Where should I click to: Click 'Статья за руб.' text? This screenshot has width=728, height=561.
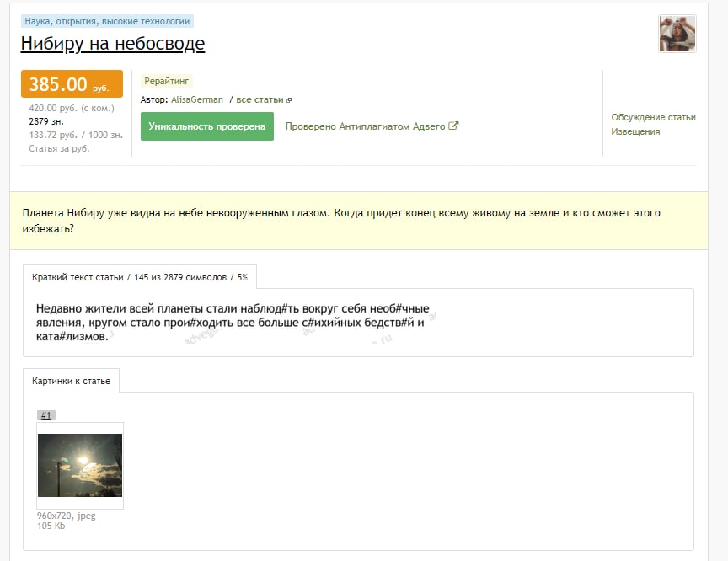coord(59,148)
